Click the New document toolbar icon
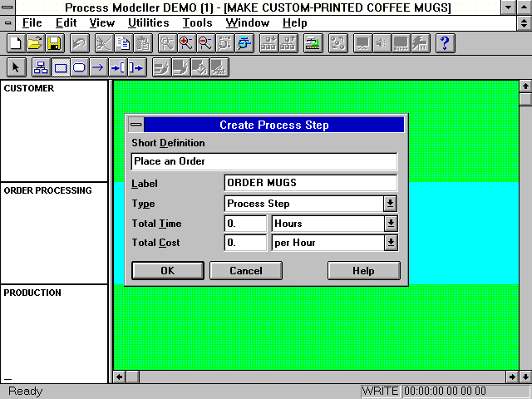The width and height of the screenshot is (532, 399). [15, 43]
